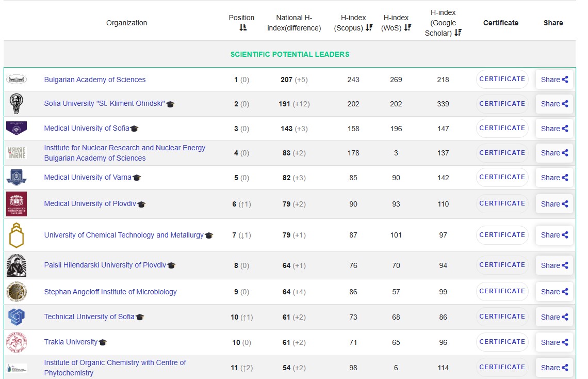Sort by H-index (WoS) column
The height and width of the screenshot is (379, 588).
(x=407, y=27)
